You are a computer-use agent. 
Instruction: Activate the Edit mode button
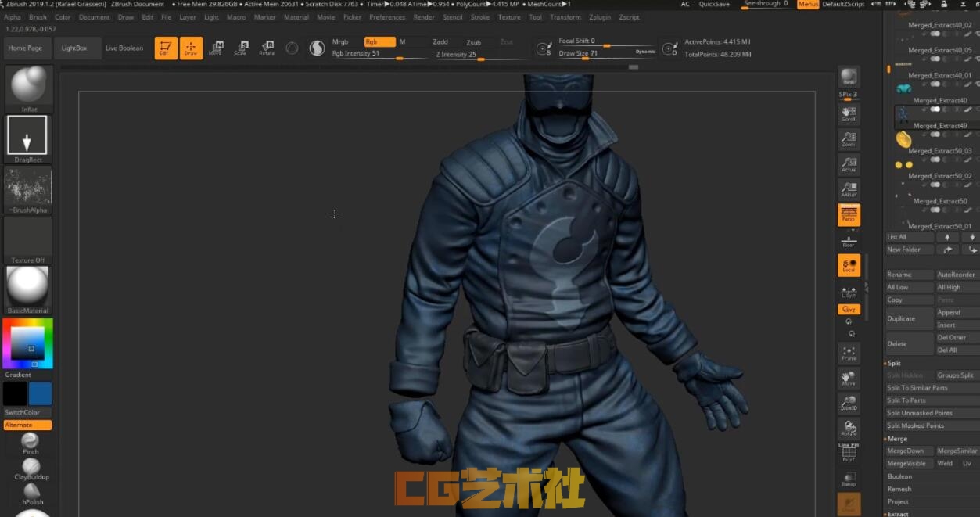[165, 48]
